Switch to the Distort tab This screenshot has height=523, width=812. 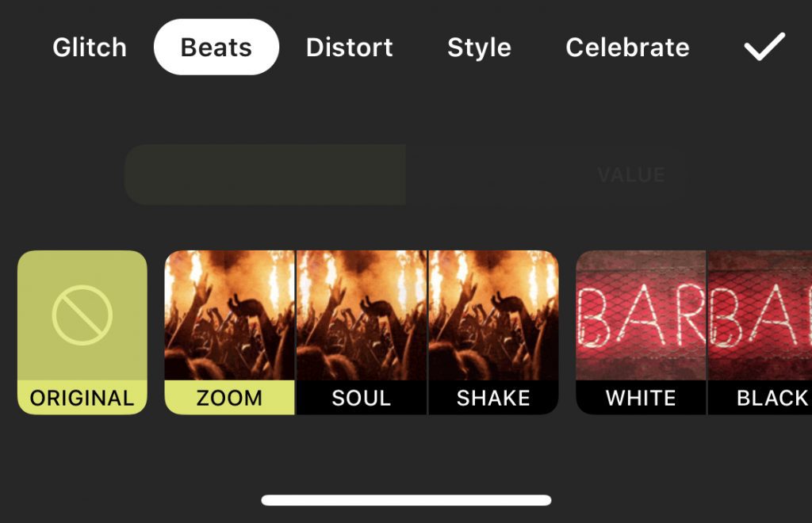(349, 48)
